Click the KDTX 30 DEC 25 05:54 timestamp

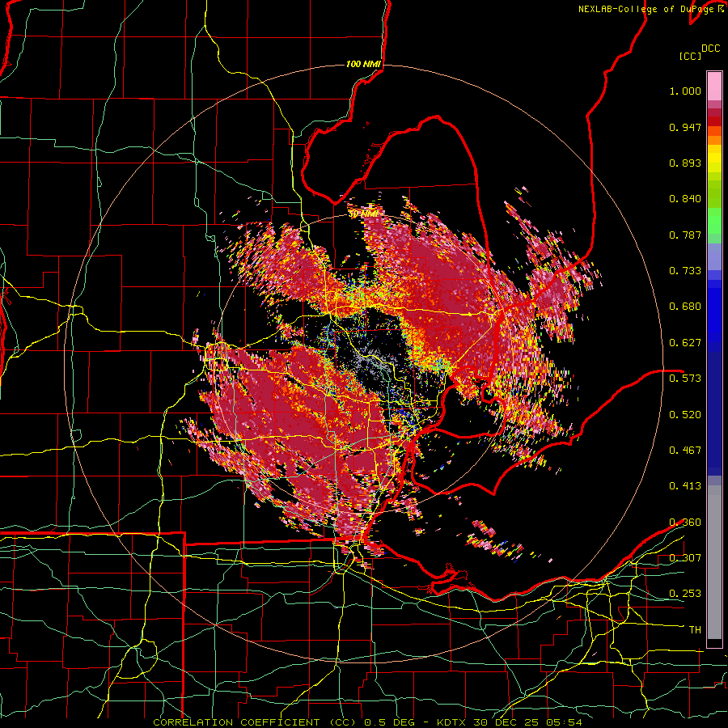509,722
